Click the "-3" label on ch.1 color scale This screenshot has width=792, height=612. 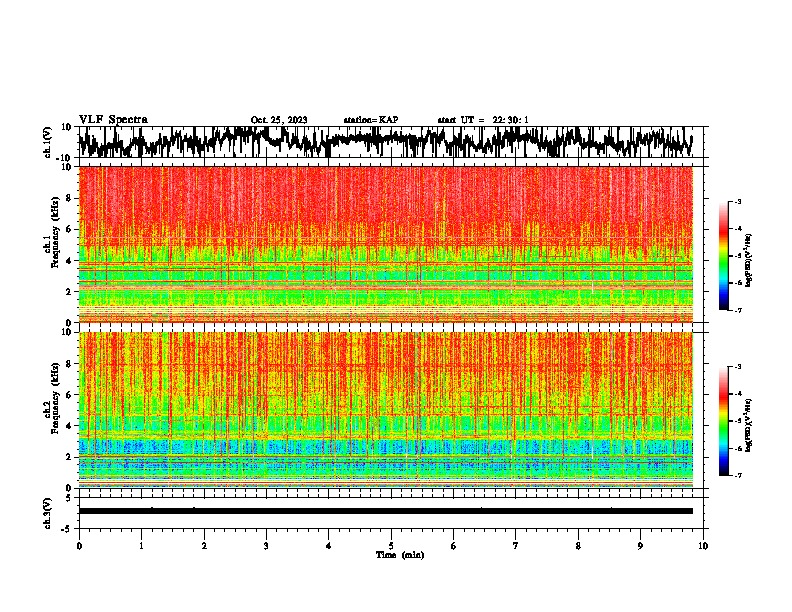[x=738, y=201]
